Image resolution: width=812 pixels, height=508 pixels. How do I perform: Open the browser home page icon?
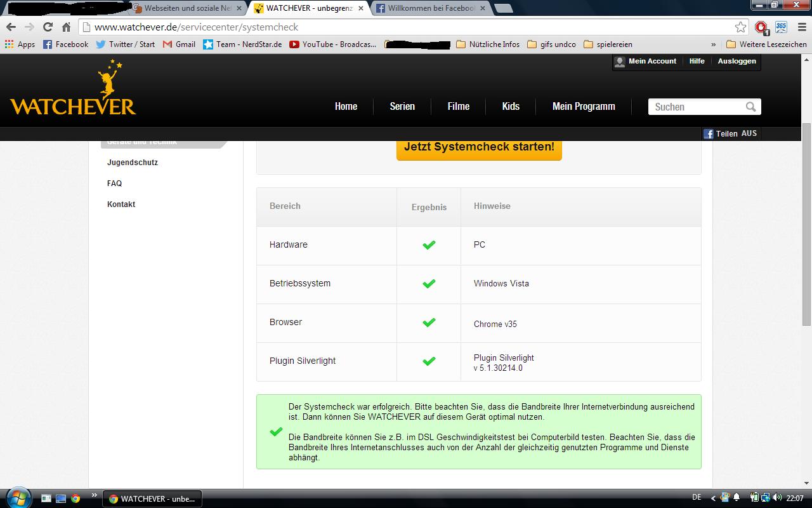66,27
